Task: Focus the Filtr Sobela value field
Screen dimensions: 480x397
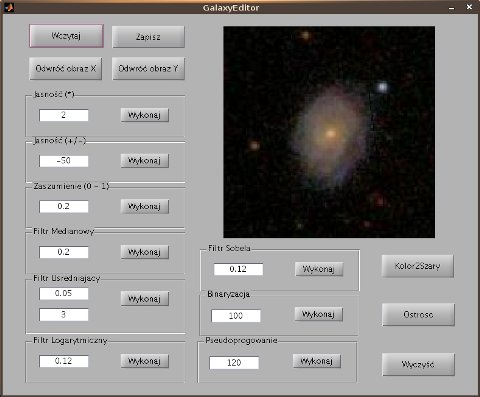Action: (238, 269)
